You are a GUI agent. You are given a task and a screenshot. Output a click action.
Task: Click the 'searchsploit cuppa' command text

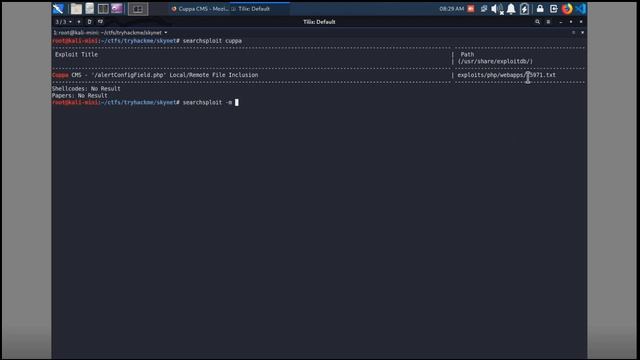(212, 41)
